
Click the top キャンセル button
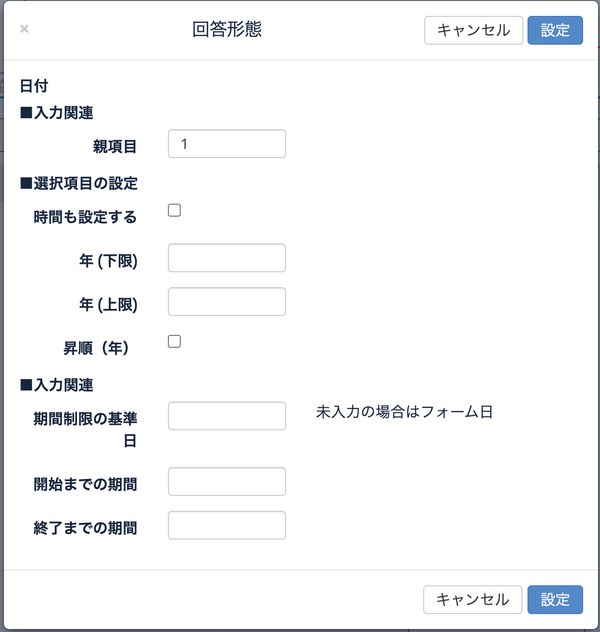pos(473,30)
